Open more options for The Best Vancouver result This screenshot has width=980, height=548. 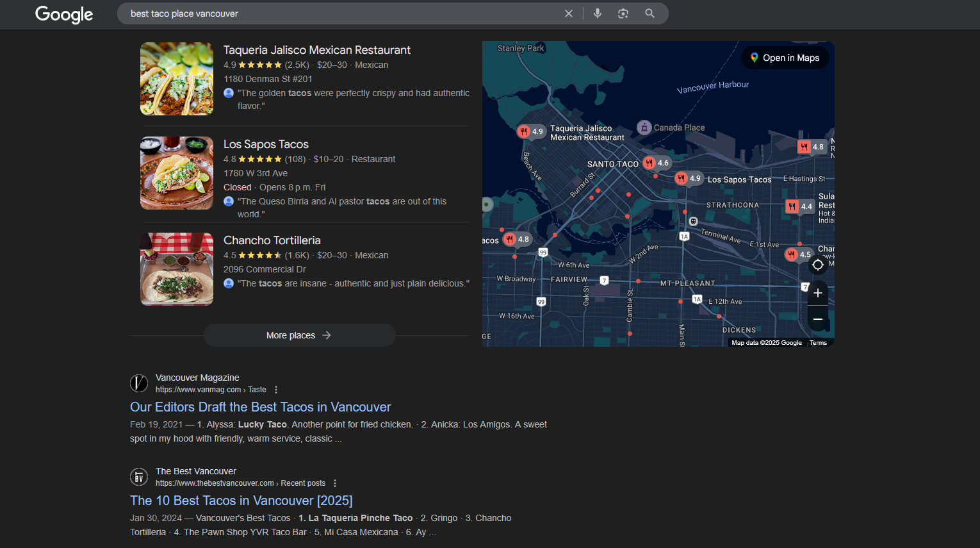coord(335,483)
